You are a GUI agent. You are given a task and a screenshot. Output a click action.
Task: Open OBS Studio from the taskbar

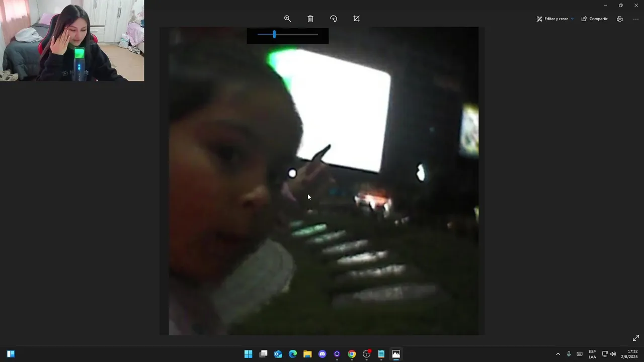point(367,354)
